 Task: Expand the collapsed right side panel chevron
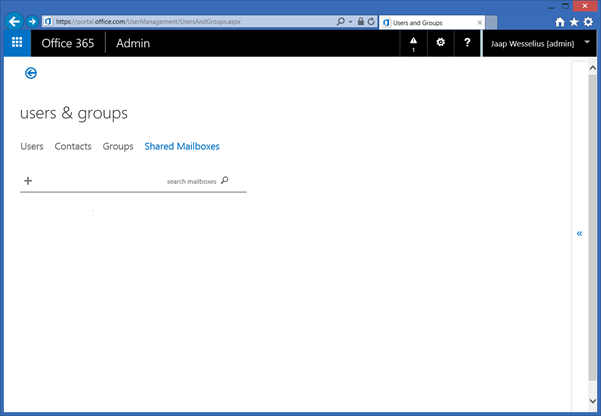pos(579,233)
